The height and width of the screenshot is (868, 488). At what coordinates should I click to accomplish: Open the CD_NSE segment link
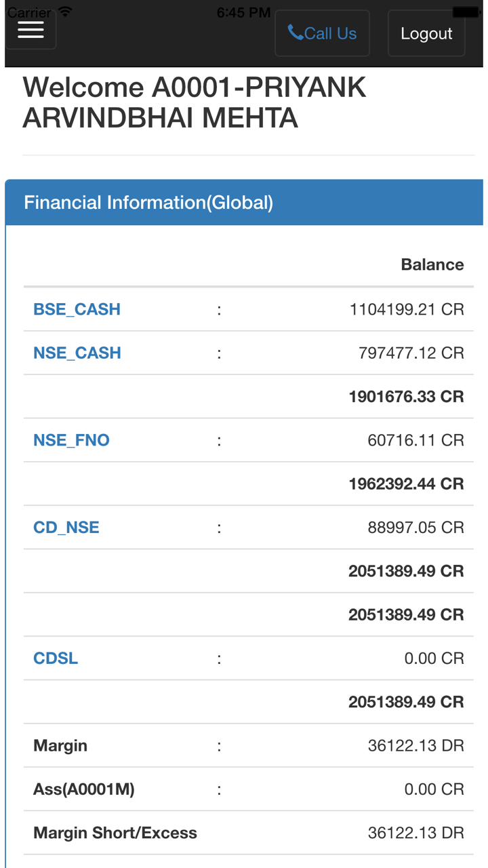pyautogui.click(x=66, y=528)
